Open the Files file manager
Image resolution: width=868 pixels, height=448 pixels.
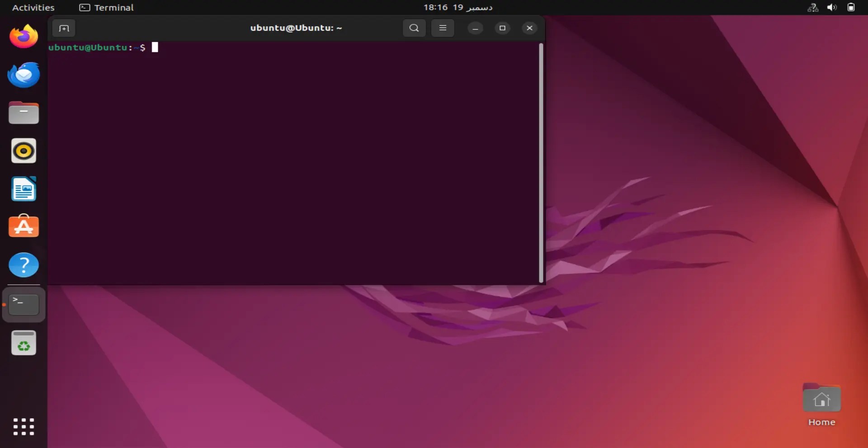coord(24,113)
